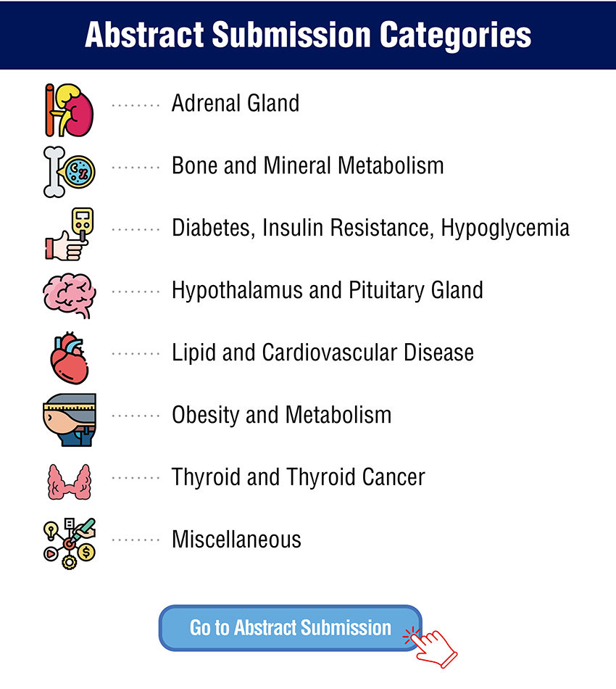Select Lipid and Cardiovascular Disease text
This screenshot has height=689, width=616.
click(x=322, y=353)
